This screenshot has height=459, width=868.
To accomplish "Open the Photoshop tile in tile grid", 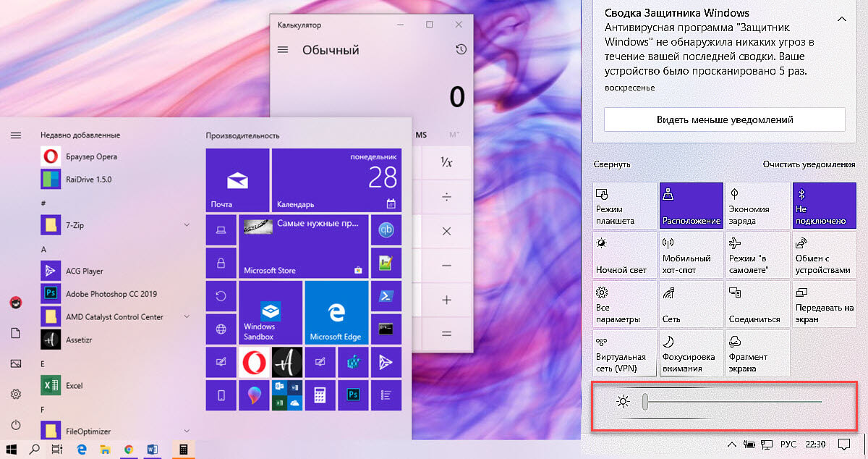I will pyautogui.click(x=353, y=395).
